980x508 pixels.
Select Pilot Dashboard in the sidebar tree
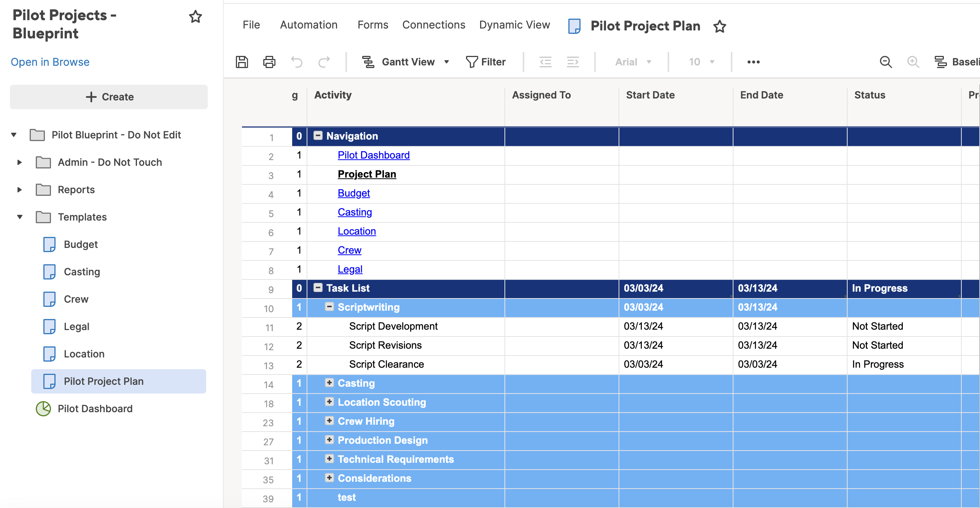(x=95, y=408)
